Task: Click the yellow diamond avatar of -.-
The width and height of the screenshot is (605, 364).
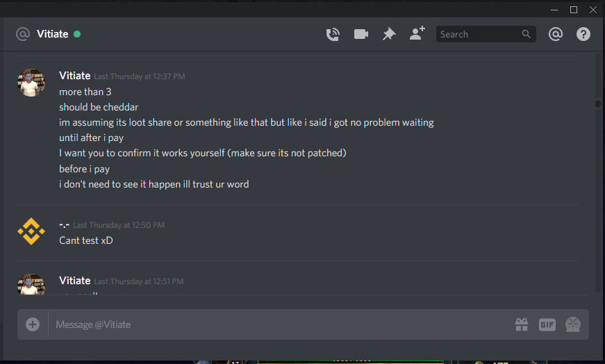Action: 31,231
